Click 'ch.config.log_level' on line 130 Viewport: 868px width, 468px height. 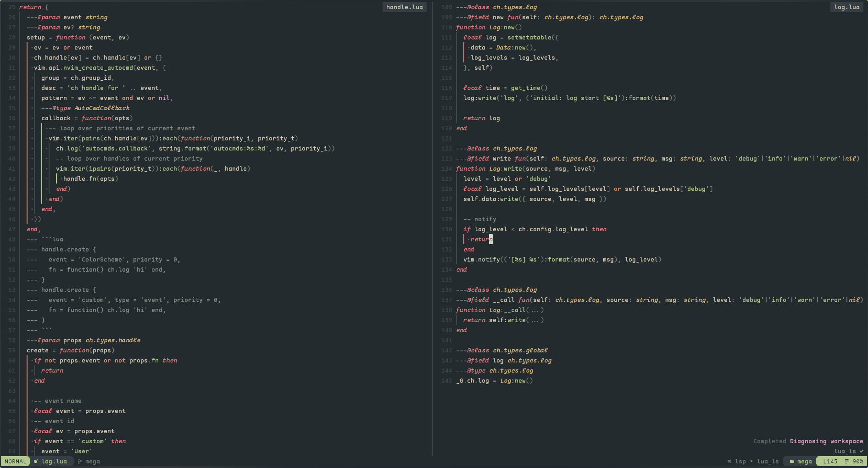pyautogui.click(x=553, y=229)
